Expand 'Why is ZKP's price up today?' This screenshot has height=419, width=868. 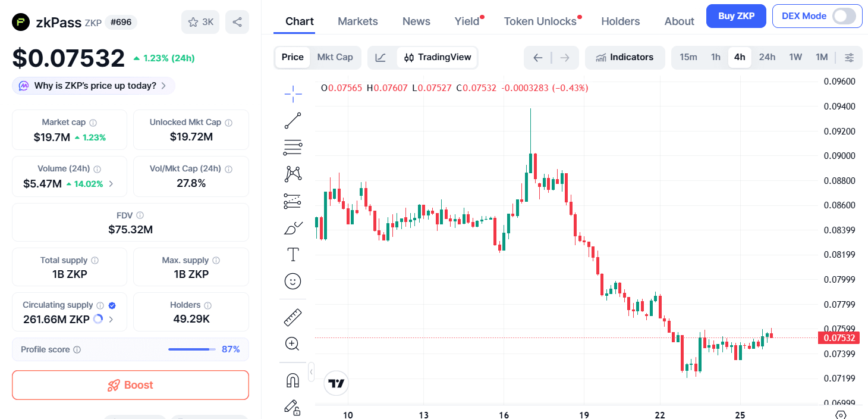click(94, 86)
